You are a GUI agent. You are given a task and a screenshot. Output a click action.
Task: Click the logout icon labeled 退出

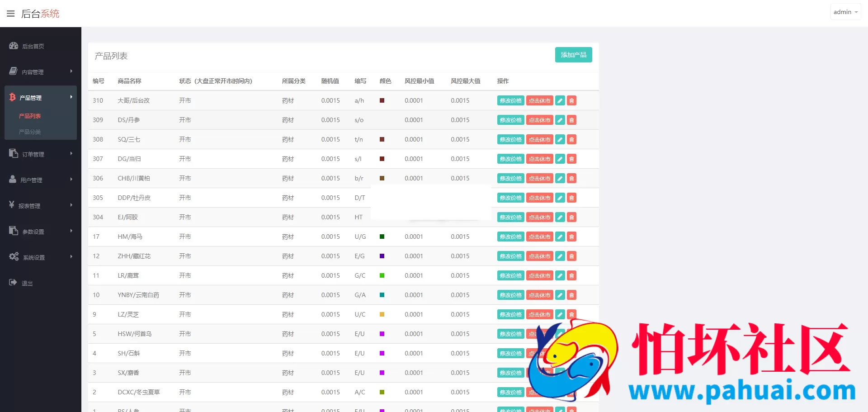tap(13, 283)
